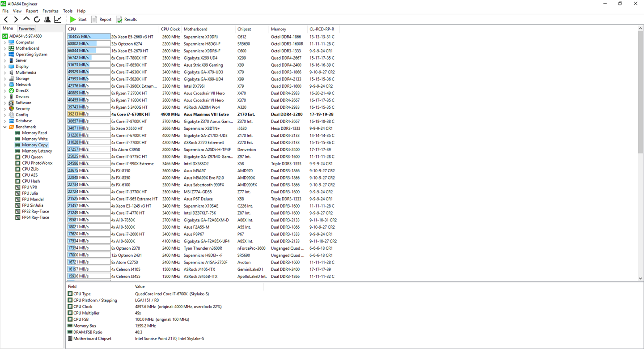The height and width of the screenshot is (349, 644).
Task: Select Memory Latency benchmark
Action: pyautogui.click(x=37, y=151)
